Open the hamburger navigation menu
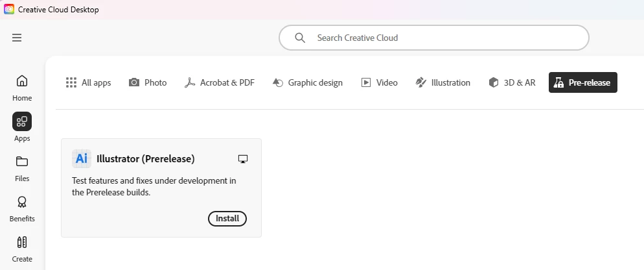This screenshot has height=270, width=644. pyautogui.click(x=17, y=38)
